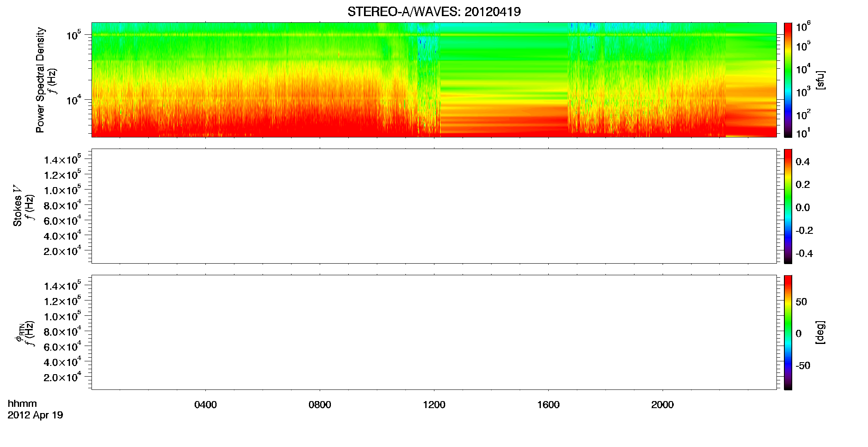Click the [sfu] unit label
868x447 pixels.
820,80
